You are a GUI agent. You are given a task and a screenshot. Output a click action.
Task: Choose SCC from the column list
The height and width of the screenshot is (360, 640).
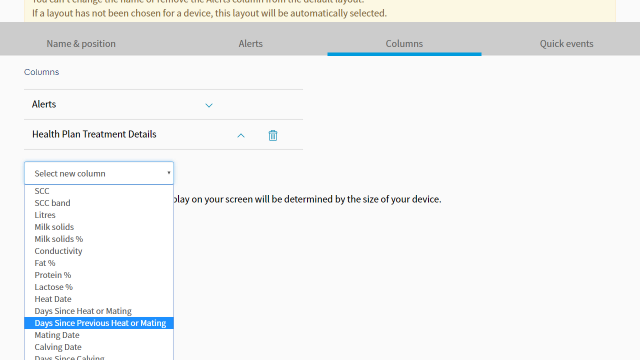[99, 191]
